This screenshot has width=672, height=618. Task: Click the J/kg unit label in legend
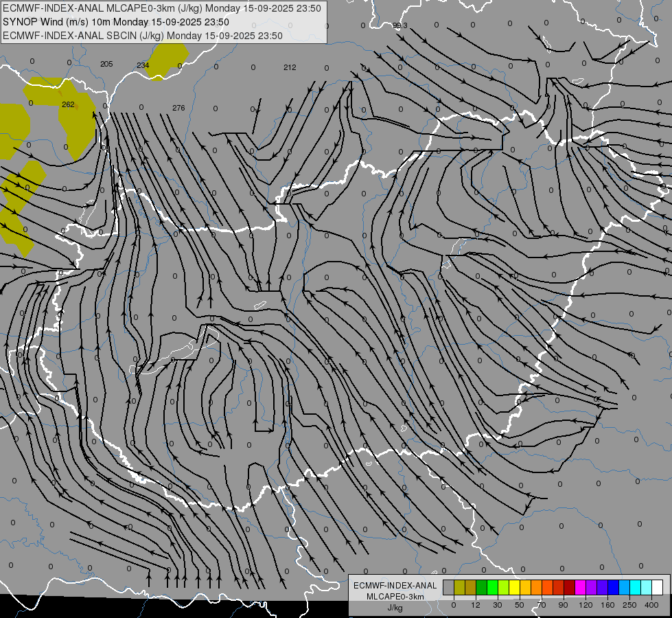[395, 608]
